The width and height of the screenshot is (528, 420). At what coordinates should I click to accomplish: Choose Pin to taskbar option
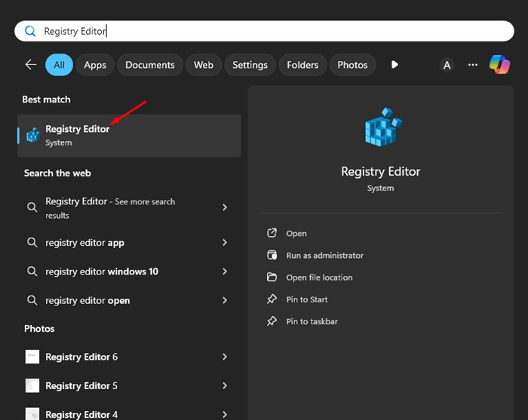(x=312, y=321)
